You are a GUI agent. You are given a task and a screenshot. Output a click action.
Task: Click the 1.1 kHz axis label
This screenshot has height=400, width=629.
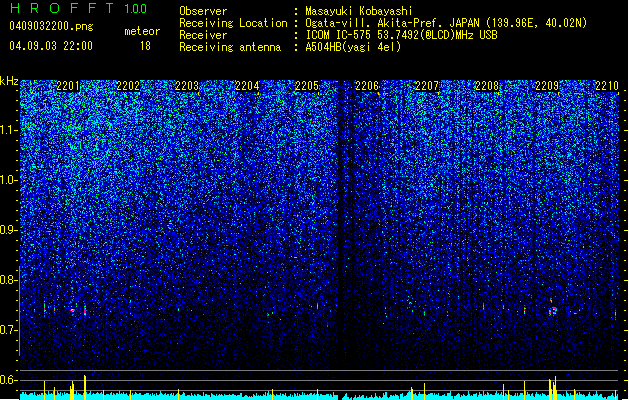click(9, 130)
